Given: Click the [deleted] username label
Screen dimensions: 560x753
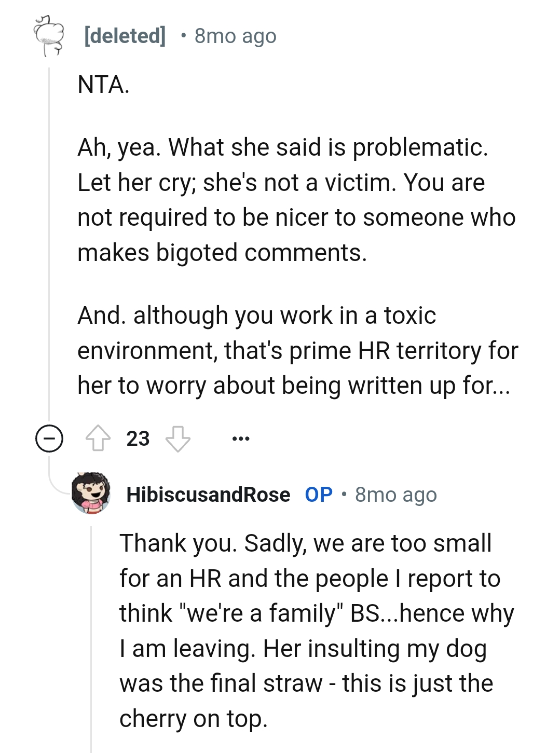Looking at the screenshot, I should coord(124,36).
